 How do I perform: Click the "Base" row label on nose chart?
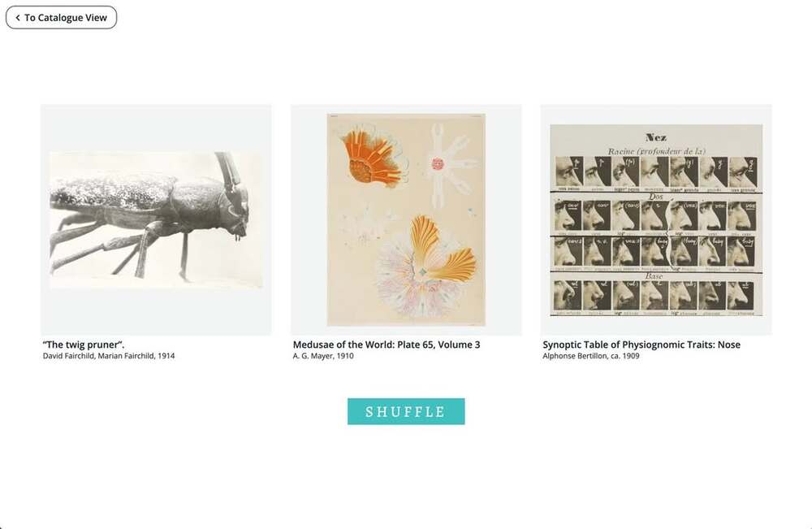tap(654, 276)
